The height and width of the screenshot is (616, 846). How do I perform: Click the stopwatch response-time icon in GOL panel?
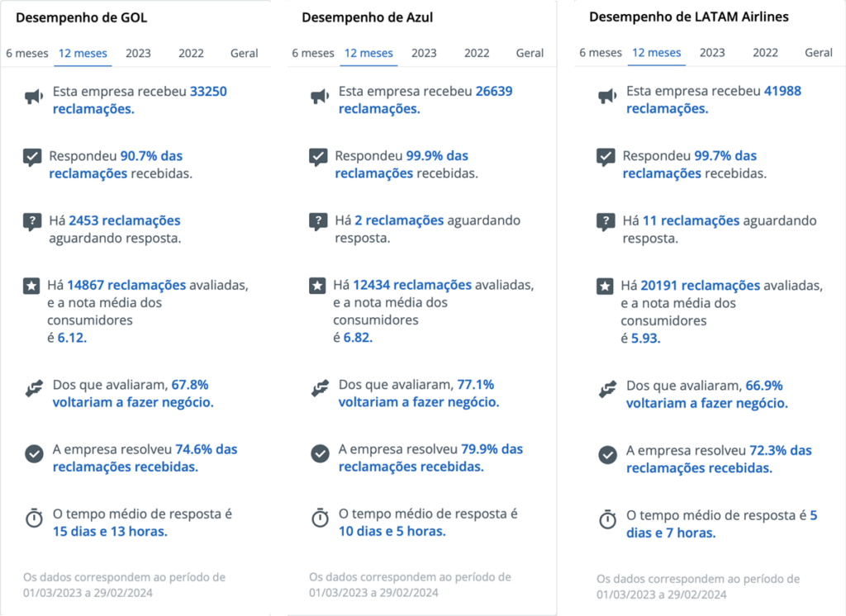coord(33,519)
